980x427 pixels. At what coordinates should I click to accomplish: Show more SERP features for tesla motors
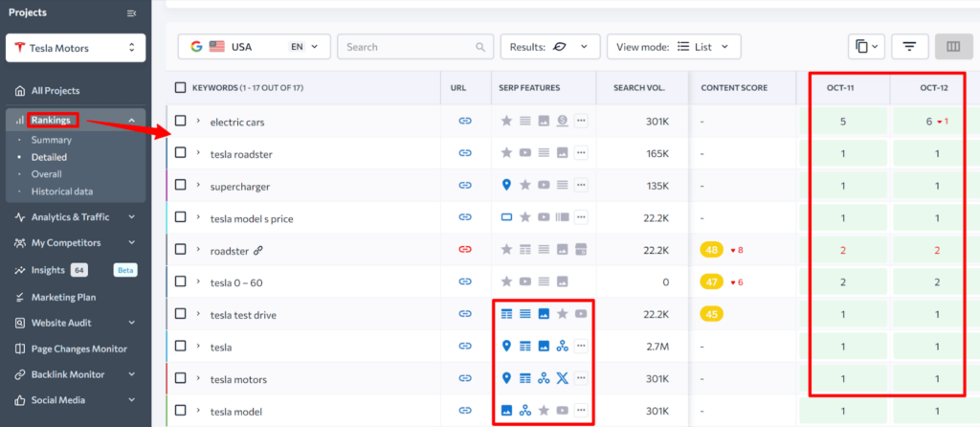pyautogui.click(x=581, y=377)
